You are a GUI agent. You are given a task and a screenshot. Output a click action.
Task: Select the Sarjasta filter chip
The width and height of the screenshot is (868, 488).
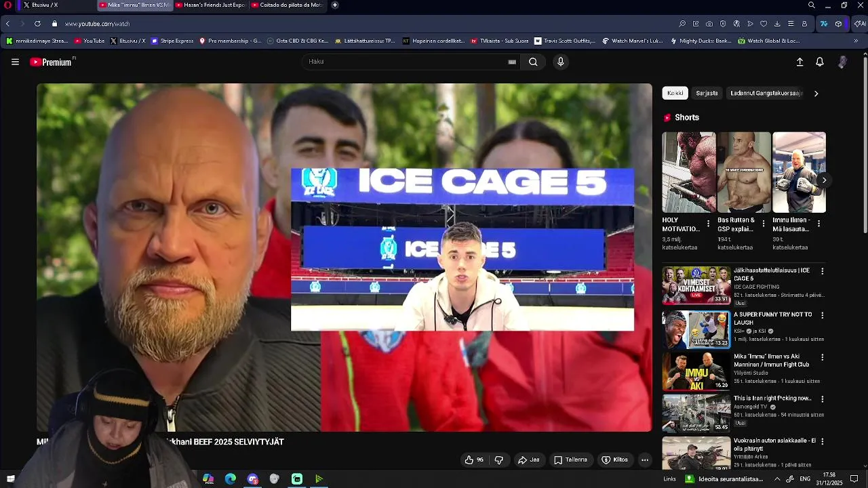coord(707,93)
